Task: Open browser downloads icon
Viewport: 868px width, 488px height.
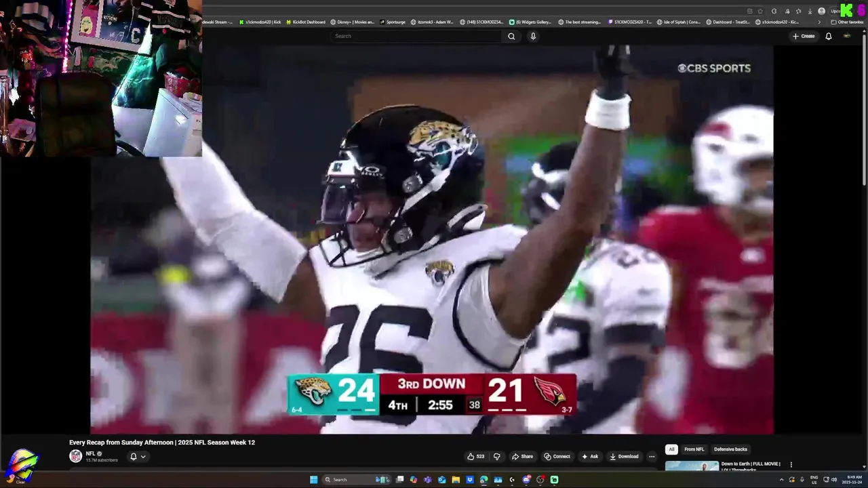Action: pos(810,11)
